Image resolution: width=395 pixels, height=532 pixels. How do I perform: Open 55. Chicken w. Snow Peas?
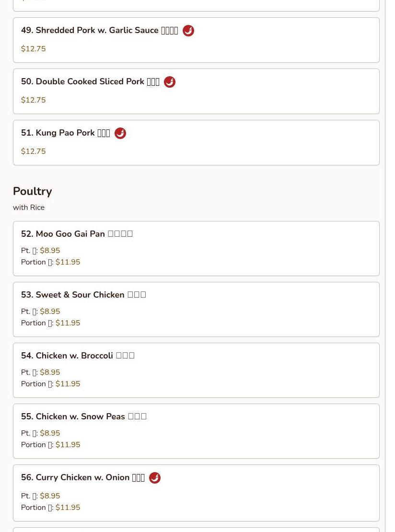[196, 431]
